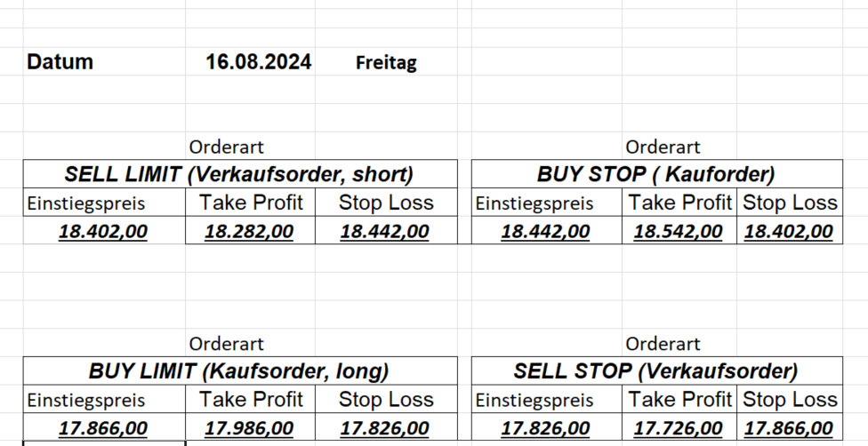Click the SELL LIMIT Einstiegspreis value 18.402,00

click(x=103, y=233)
